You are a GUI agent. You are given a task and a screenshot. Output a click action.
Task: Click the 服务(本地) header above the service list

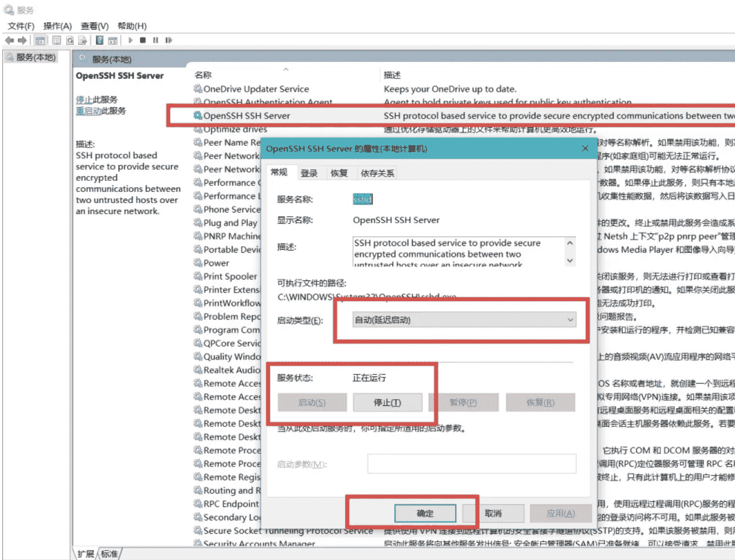pos(111,59)
